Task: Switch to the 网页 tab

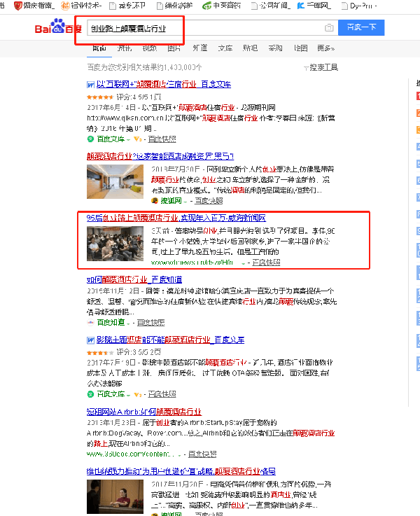Action: 99,48
